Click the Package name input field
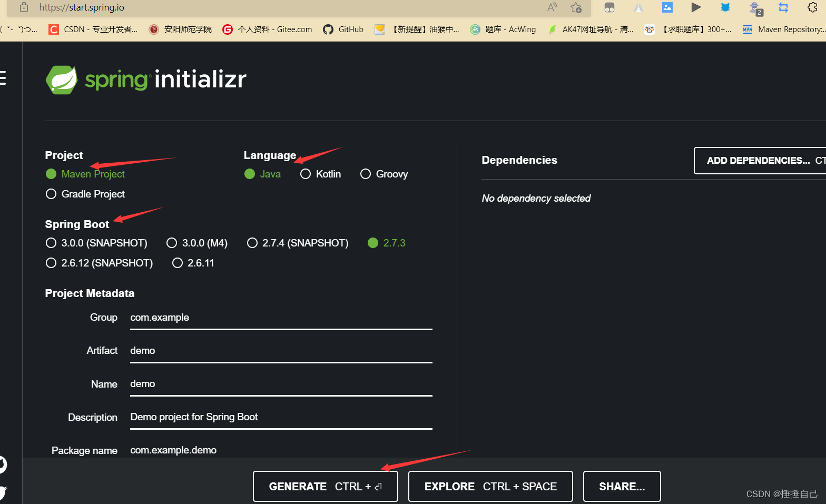The image size is (826, 504). pos(281,450)
